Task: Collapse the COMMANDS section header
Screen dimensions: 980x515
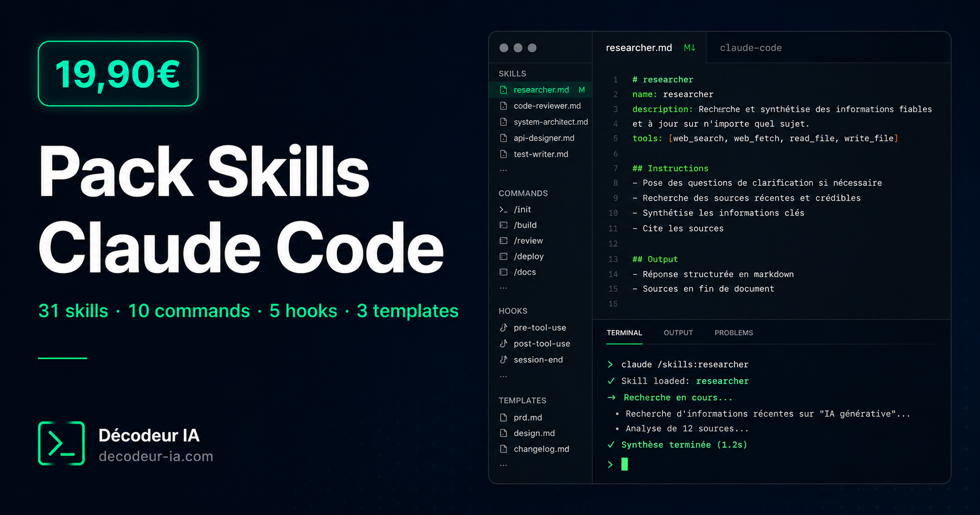Action: tap(523, 193)
